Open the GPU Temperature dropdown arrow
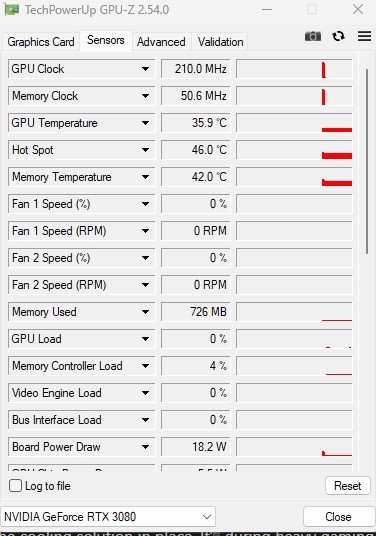376x536 pixels. click(145, 123)
